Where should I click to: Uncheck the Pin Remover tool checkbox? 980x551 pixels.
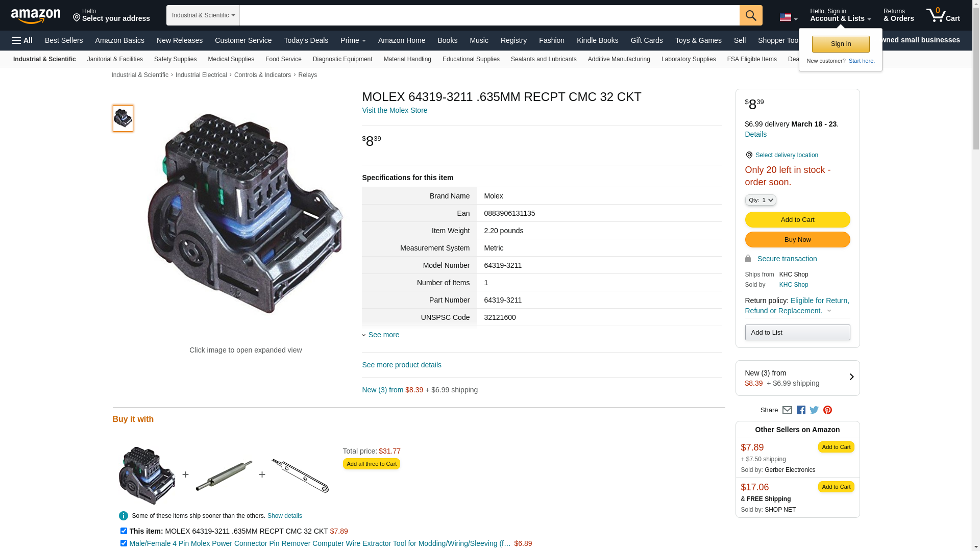[x=124, y=543]
